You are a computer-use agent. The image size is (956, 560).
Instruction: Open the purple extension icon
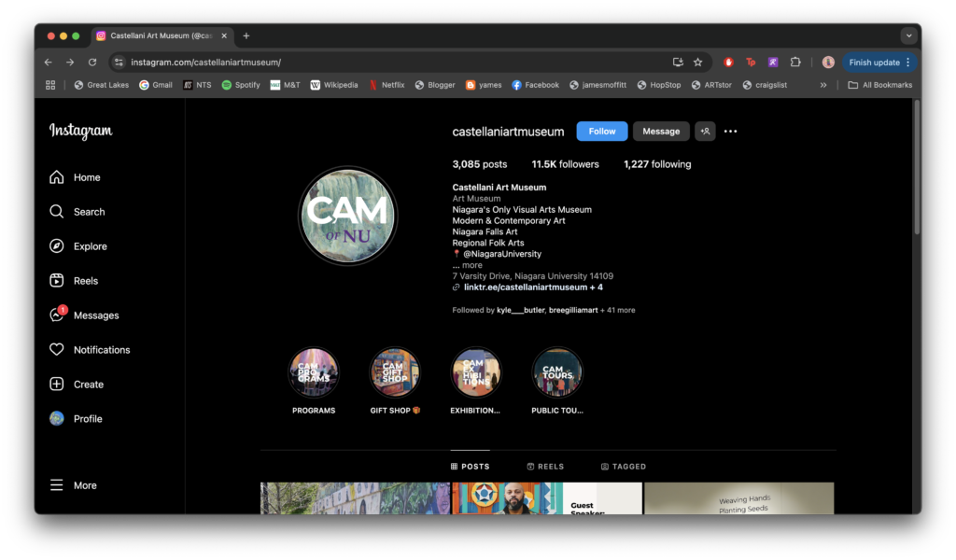(x=773, y=63)
